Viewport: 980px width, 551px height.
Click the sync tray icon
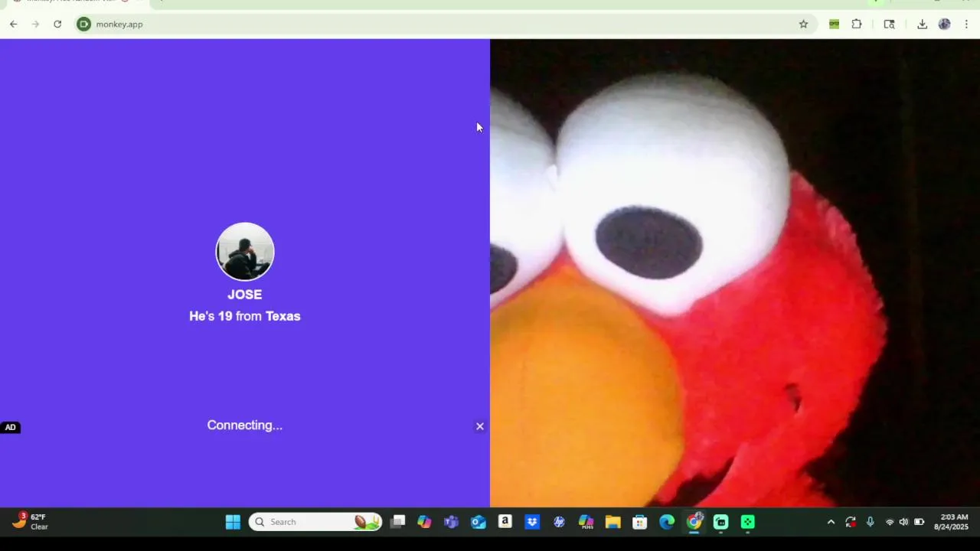pos(851,522)
